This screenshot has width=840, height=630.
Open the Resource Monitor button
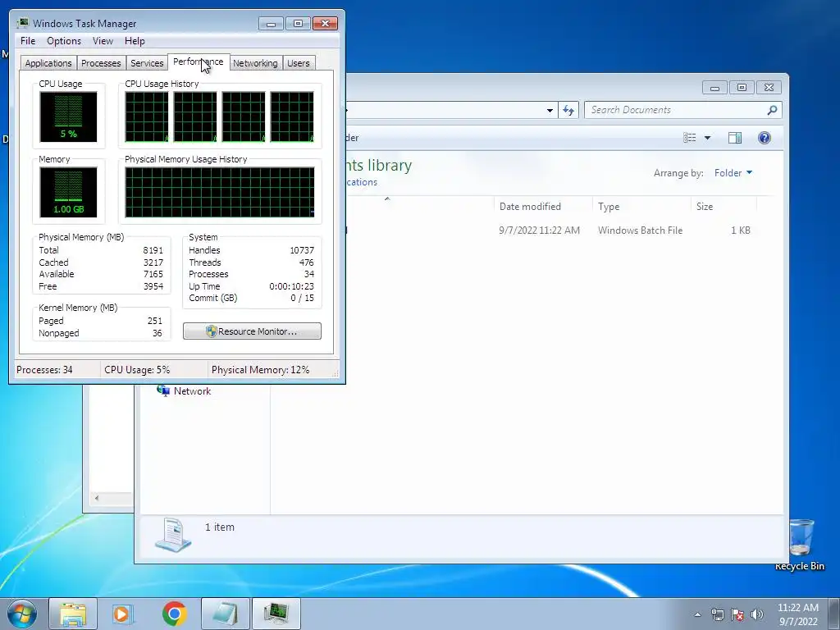tap(252, 331)
